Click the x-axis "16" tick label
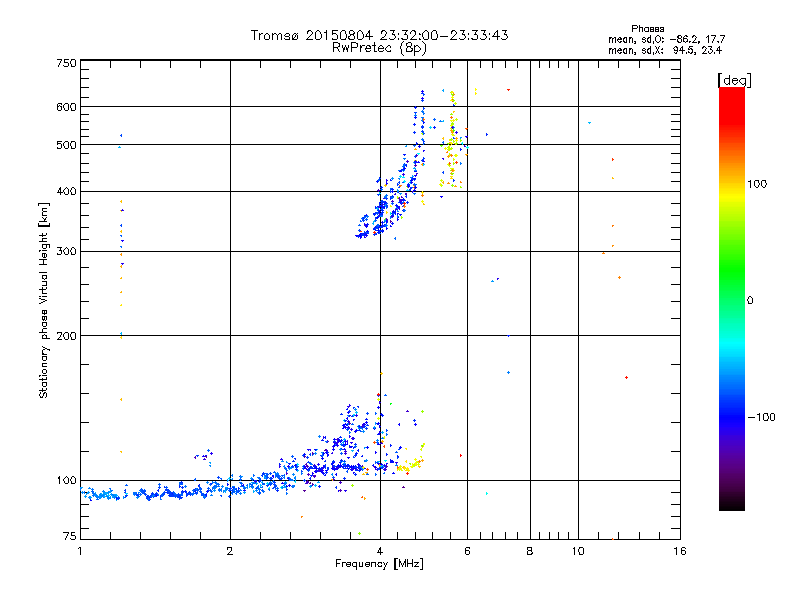This screenshot has width=800, height=600. coord(680,551)
